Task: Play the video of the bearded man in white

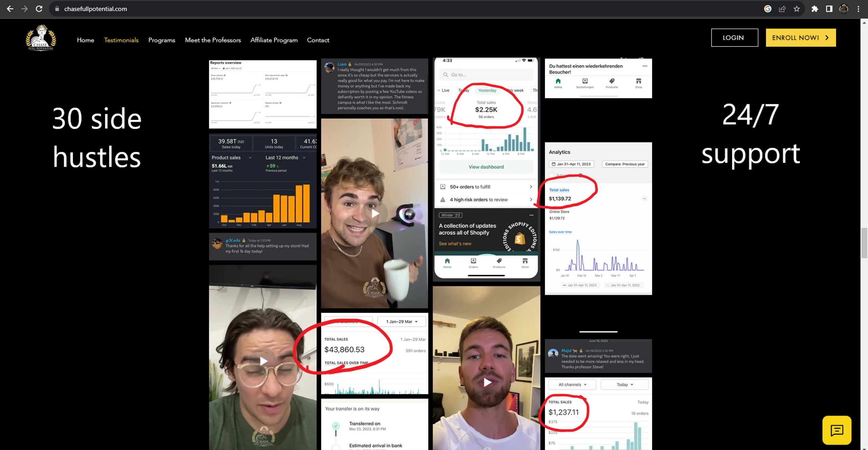Action: tap(487, 382)
